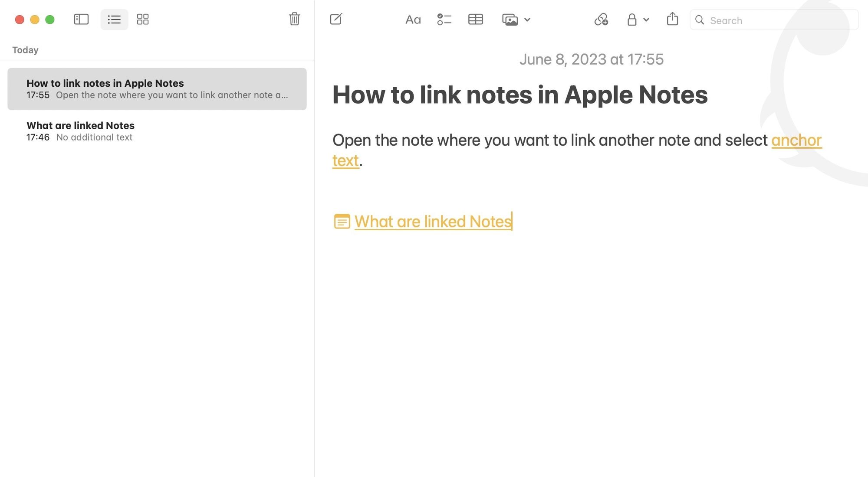
Task: Collapse the Today group in note list
Action: pos(25,49)
